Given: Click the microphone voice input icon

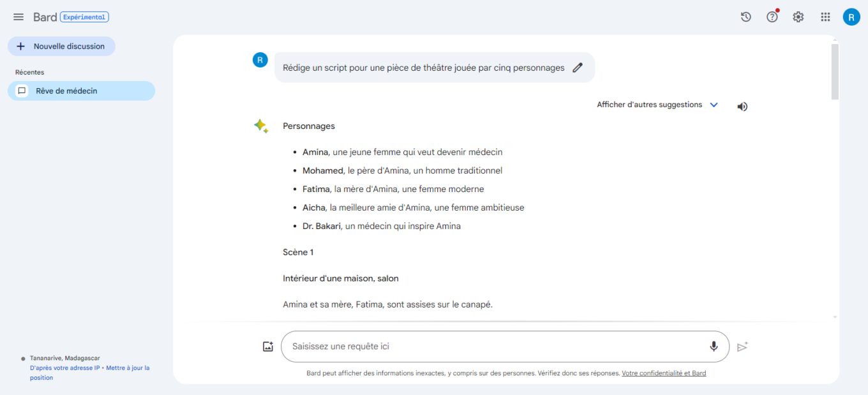Looking at the screenshot, I should 714,347.
